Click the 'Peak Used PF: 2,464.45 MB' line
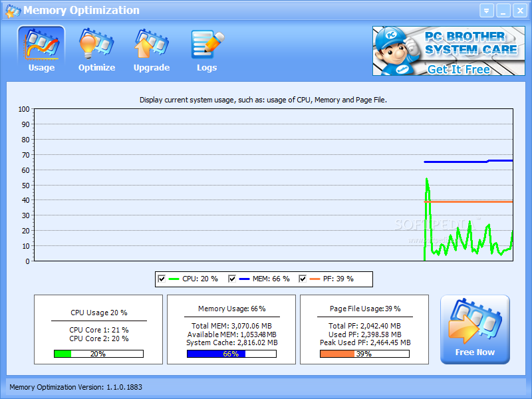The height and width of the screenshot is (399, 532). [x=365, y=342]
